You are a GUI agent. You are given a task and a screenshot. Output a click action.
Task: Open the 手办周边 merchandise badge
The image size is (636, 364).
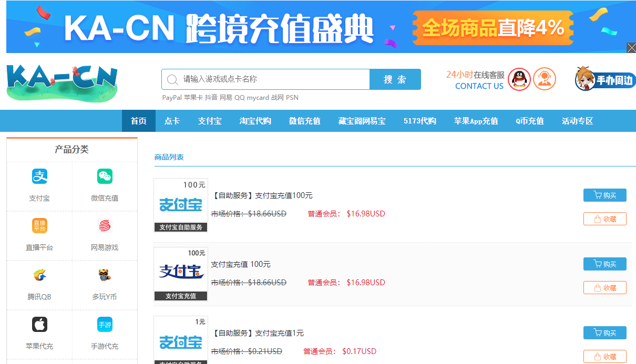click(x=605, y=79)
